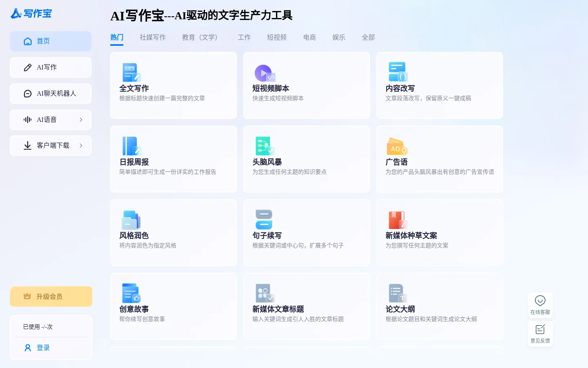Open the 日报周报 card title
This screenshot has height=368, width=588.
(x=134, y=162)
